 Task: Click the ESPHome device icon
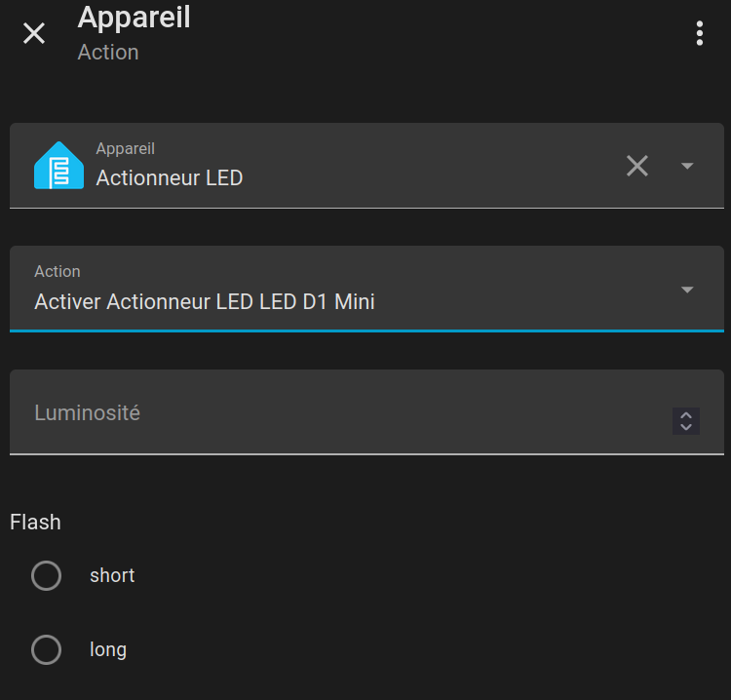(58, 165)
